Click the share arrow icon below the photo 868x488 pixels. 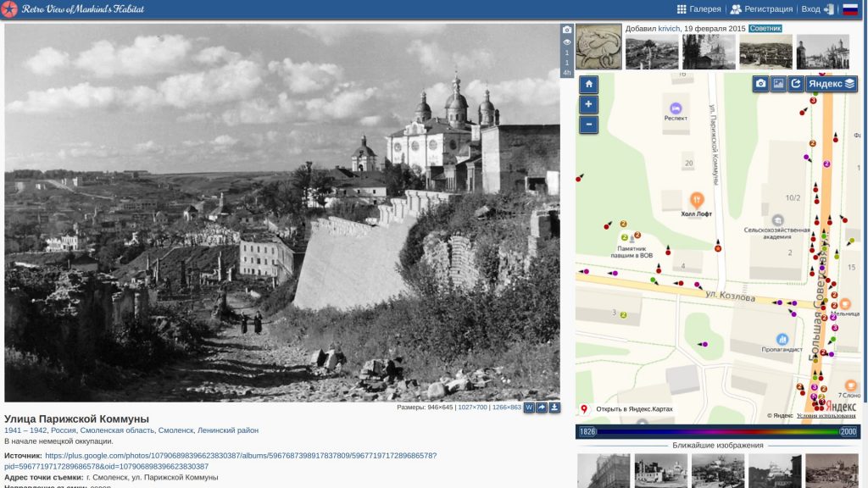542,408
